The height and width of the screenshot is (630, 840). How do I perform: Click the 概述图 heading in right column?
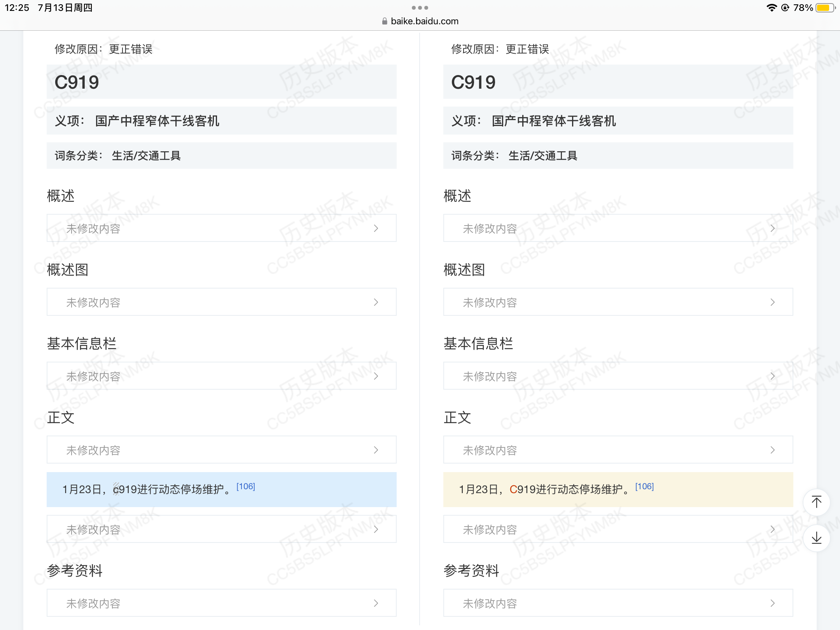(x=464, y=270)
